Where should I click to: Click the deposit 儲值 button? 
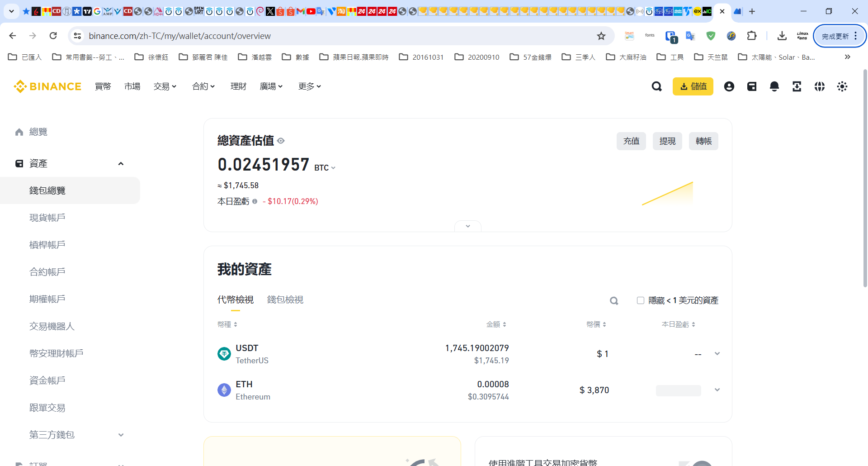[x=693, y=86]
